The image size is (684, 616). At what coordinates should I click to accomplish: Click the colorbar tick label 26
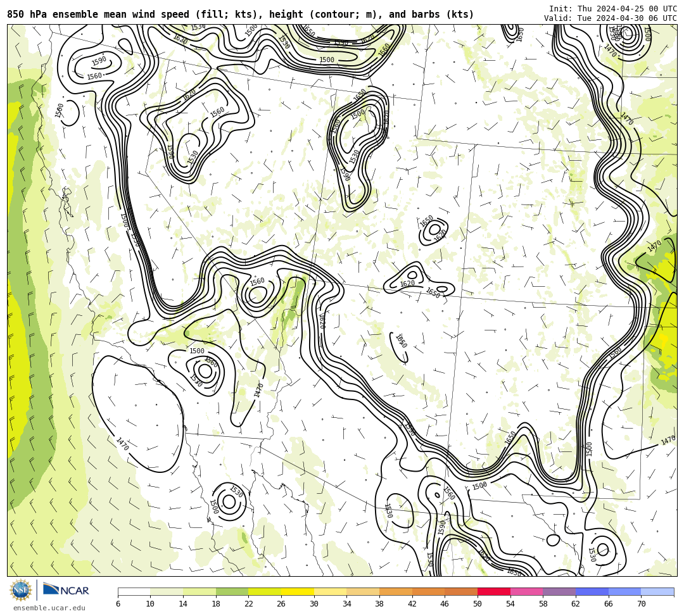[281, 604]
